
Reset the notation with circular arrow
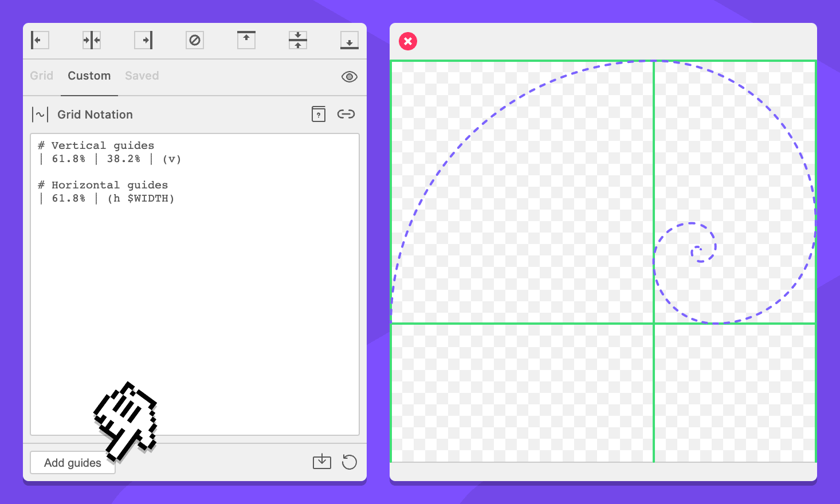pyautogui.click(x=349, y=462)
